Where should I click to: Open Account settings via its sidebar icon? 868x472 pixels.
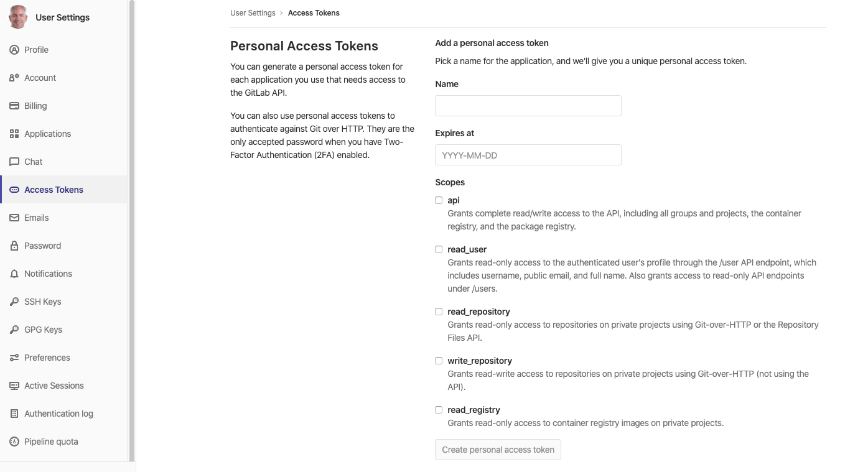coord(14,78)
